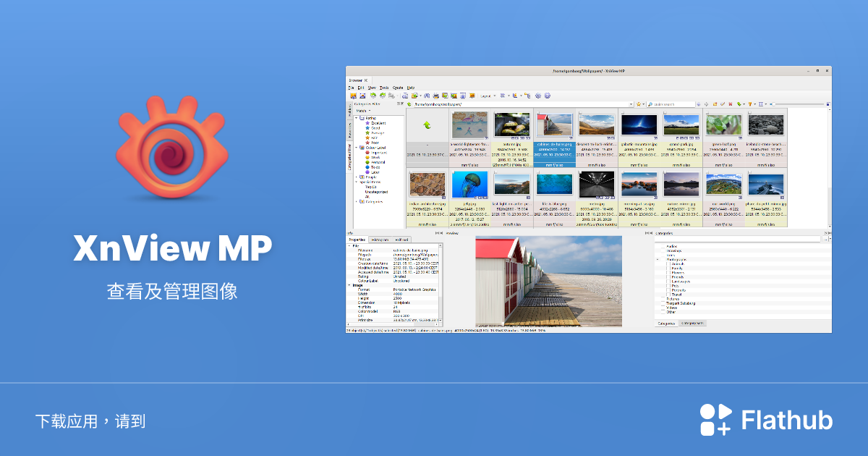The image size is (868, 456).
Task: Click the Categories button at panel bottom
Action: pyautogui.click(x=666, y=323)
